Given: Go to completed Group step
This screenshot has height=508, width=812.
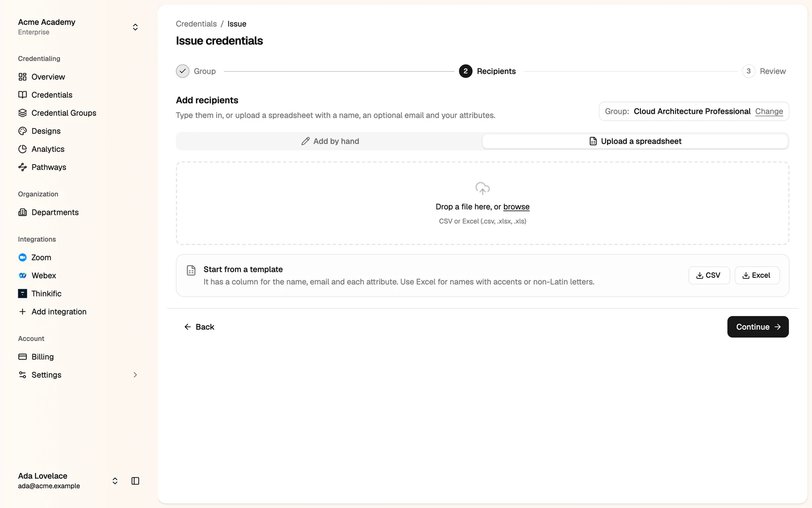Looking at the screenshot, I should (196, 71).
